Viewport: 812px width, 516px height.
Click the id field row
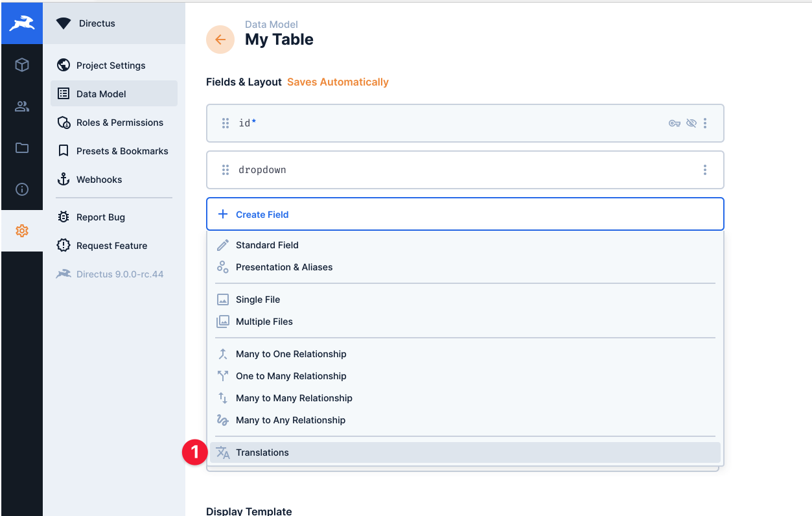click(465, 123)
